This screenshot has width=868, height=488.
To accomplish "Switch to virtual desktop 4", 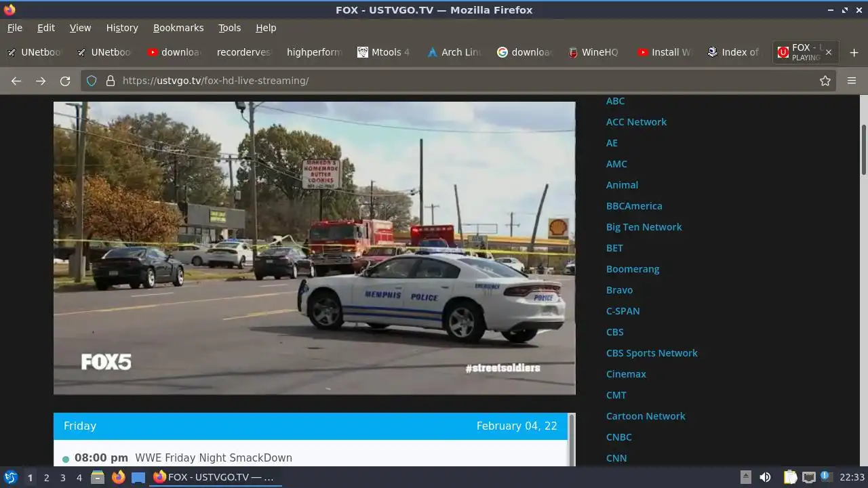I will click(x=79, y=478).
